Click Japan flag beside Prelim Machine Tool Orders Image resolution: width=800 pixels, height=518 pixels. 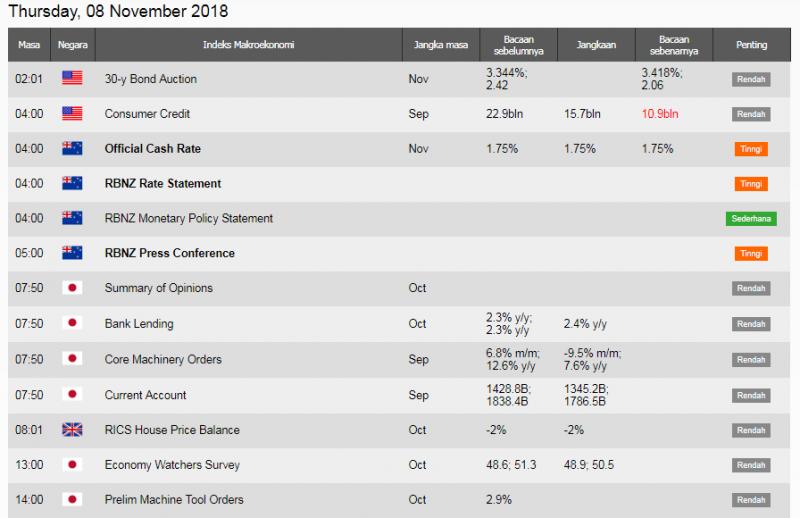(x=72, y=499)
